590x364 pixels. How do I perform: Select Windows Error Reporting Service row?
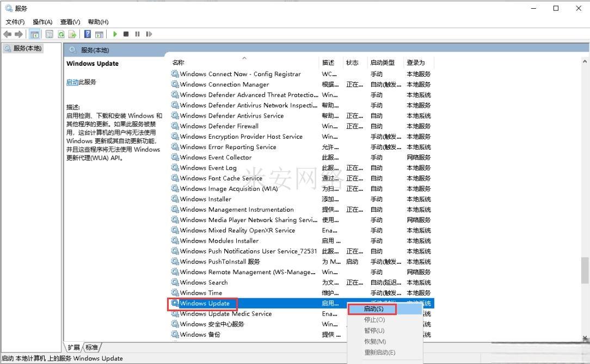(x=302, y=147)
